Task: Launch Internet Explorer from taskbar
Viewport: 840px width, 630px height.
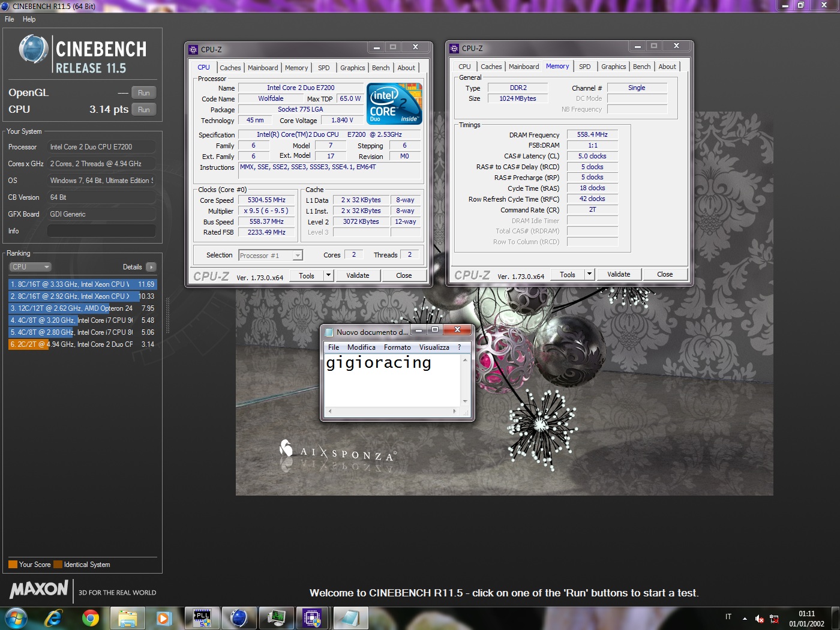Action: pyautogui.click(x=54, y=618)
